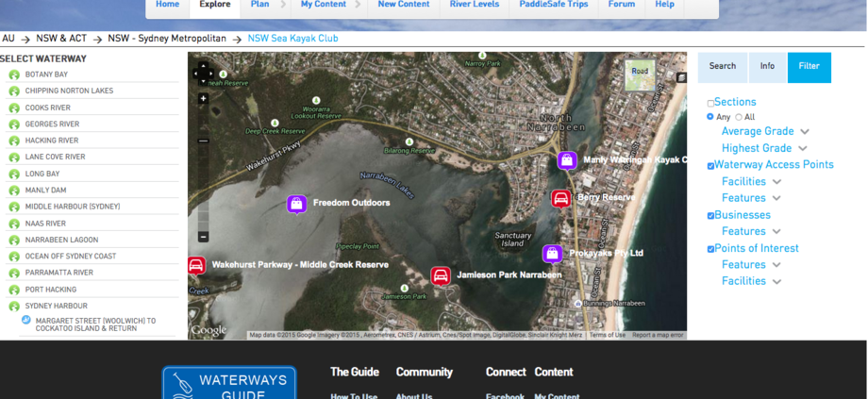Select the Prokayaks Pty Ltd marker

(x=553, y=254)
